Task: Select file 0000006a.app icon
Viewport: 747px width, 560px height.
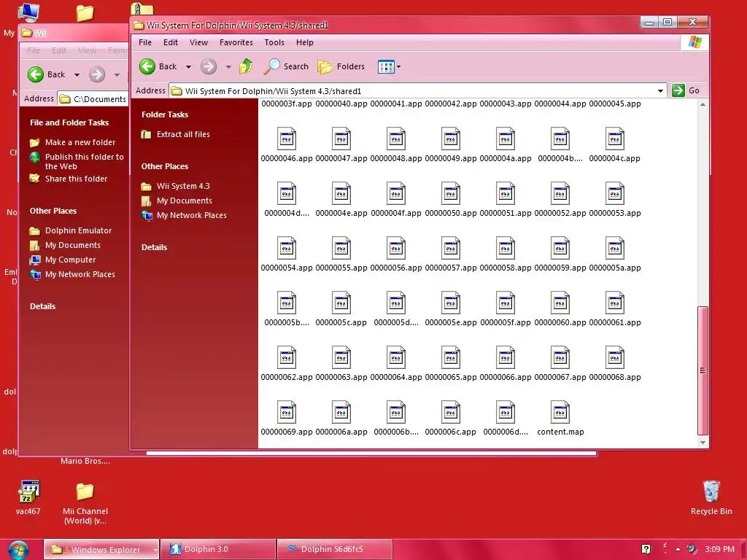Action: click(341, 413)
